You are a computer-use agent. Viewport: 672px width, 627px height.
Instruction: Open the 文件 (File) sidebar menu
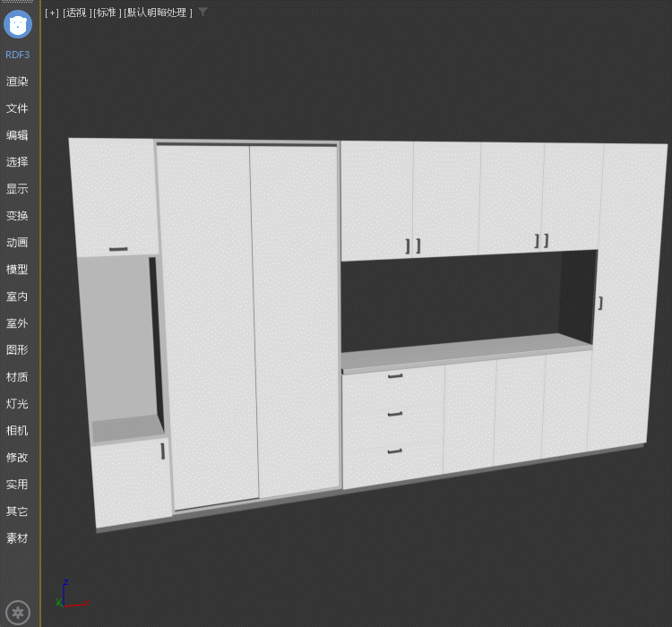[x=18, y=108]
